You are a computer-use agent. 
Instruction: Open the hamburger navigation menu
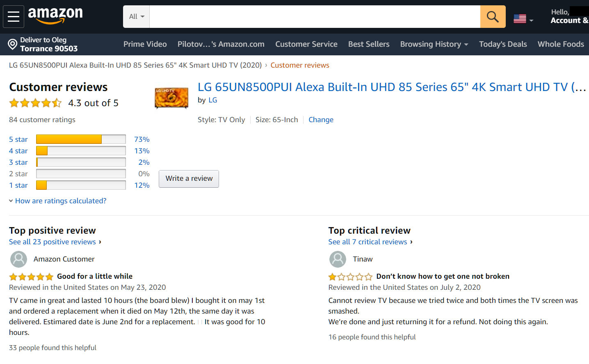tap(14, 16)
